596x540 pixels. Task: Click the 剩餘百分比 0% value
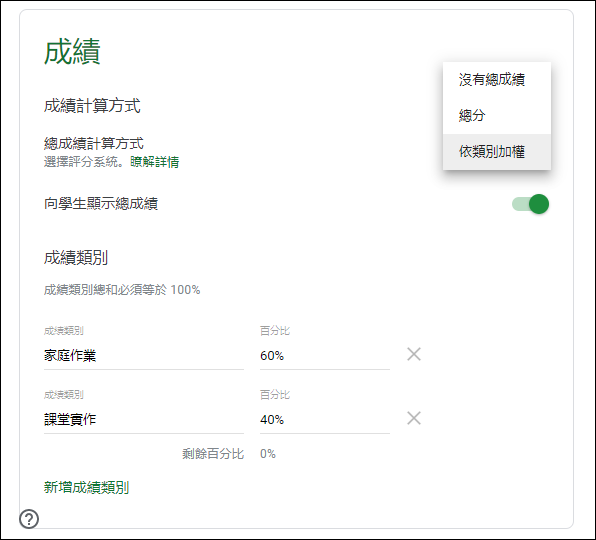[x=268, y=454]
